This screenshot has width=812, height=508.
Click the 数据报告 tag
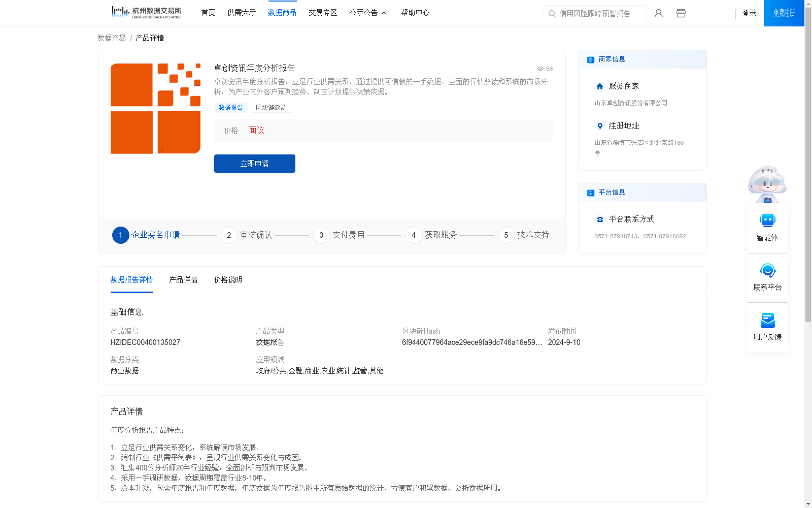point(231,108)
